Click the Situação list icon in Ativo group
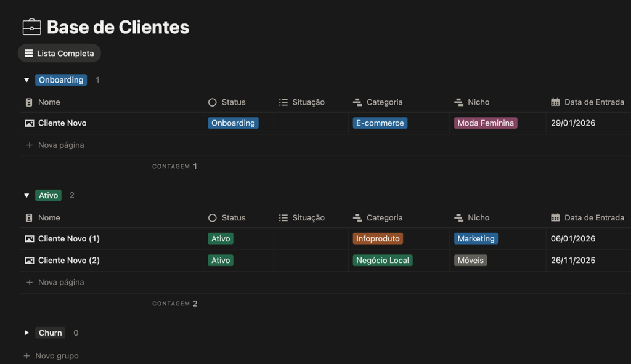Screen dimensions: 631x364 point(283,218)
